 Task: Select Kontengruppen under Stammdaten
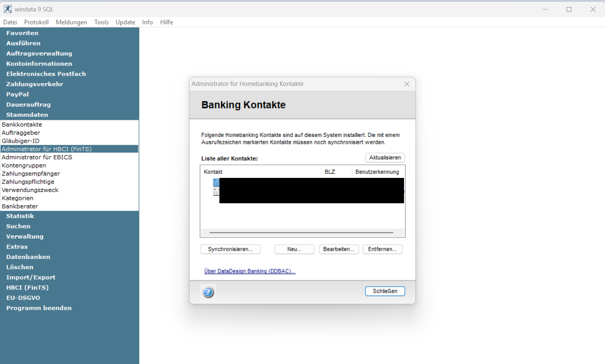tap(69, 165)
